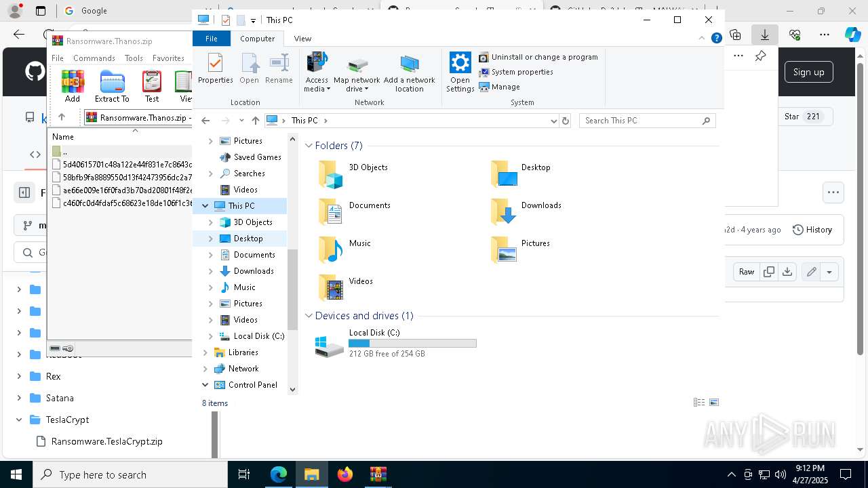Click Add button in WinRAR toolbar
This screenshot has width=868, height=488.
pyautogui.click(x=73, y=86)
